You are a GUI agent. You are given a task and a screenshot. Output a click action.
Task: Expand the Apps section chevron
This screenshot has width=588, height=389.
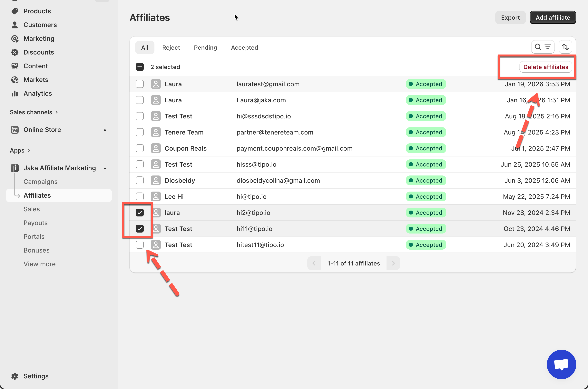(29, 150)
